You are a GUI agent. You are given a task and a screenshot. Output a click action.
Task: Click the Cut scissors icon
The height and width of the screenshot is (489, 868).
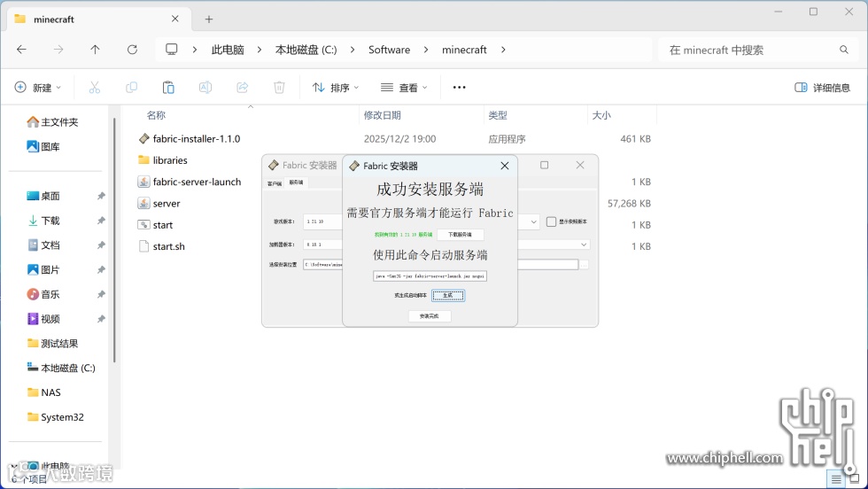tap(95, 88)
